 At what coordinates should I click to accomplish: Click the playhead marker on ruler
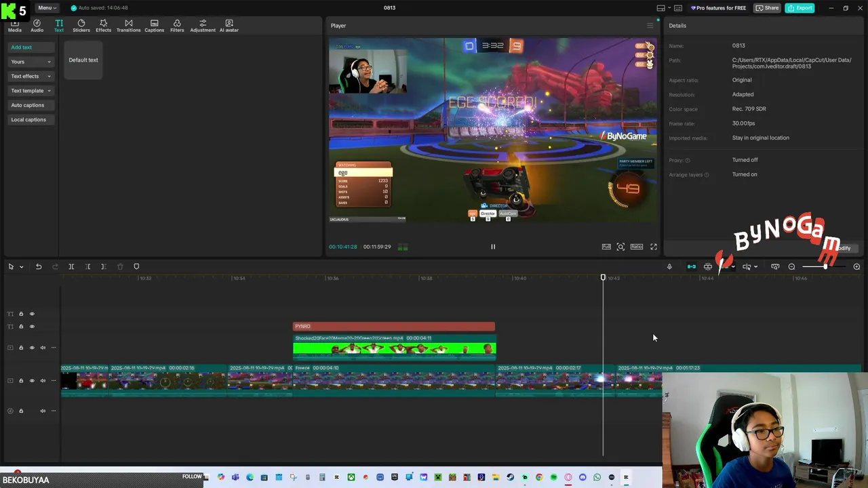(603, 277)
